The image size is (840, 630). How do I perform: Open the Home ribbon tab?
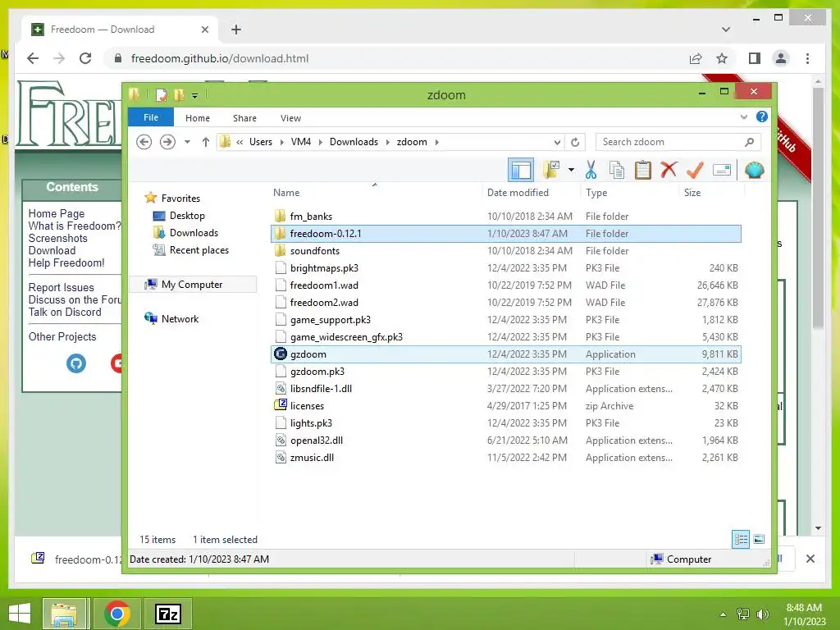click(198, 118)
